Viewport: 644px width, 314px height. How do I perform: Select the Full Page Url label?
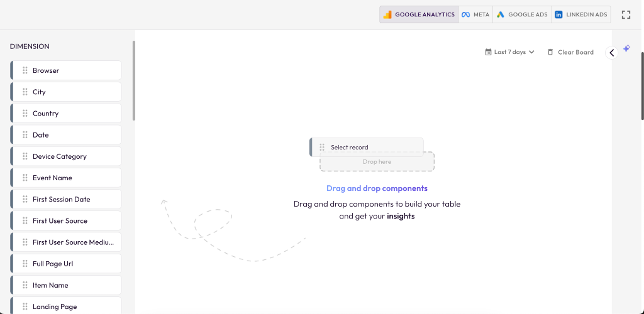pos(53,264)
